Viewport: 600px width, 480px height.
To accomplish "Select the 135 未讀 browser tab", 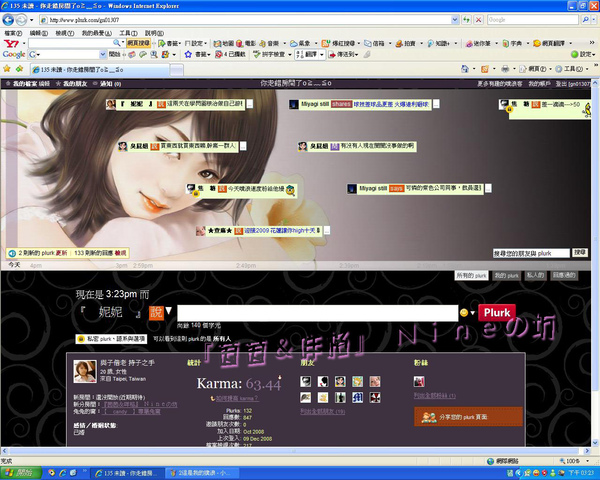I will coord(99,70).
